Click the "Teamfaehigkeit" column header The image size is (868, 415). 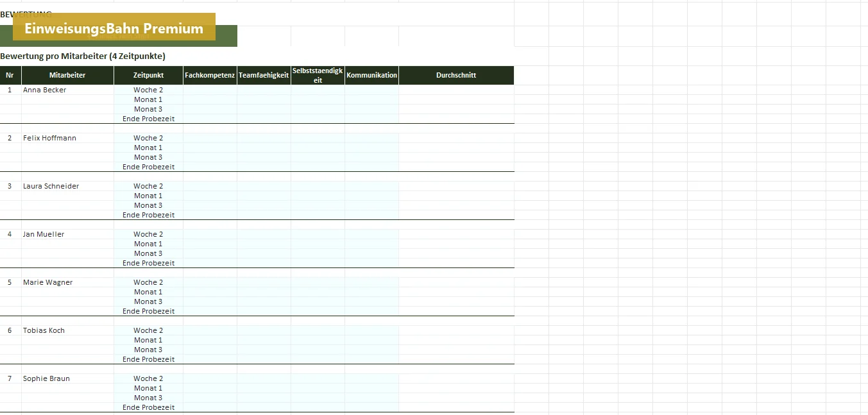(x=264, y=75)
